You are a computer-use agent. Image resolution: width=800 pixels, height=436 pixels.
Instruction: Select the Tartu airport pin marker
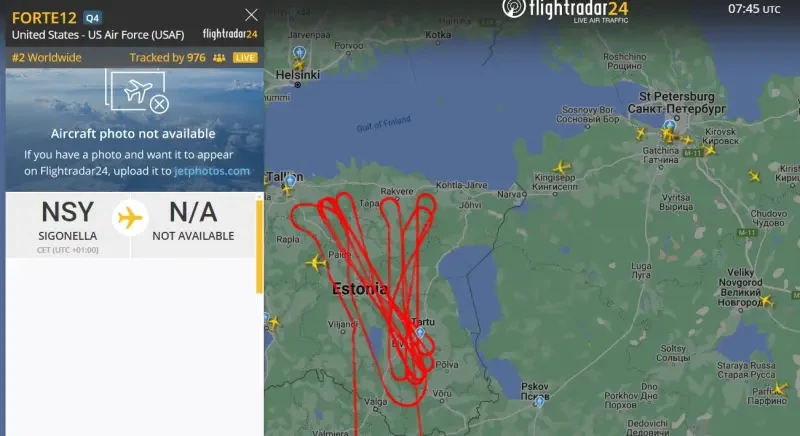point(420,333)
